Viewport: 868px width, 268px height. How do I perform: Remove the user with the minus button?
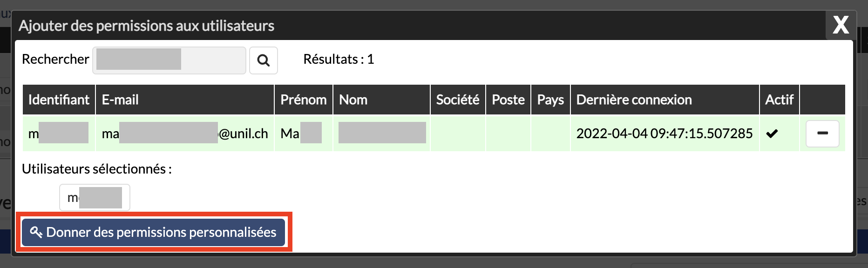[822, 134]
